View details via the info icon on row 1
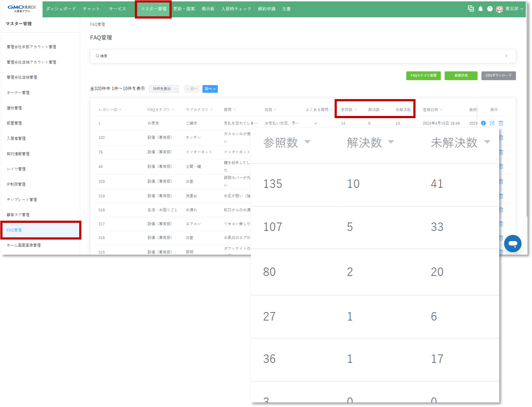 483,123
